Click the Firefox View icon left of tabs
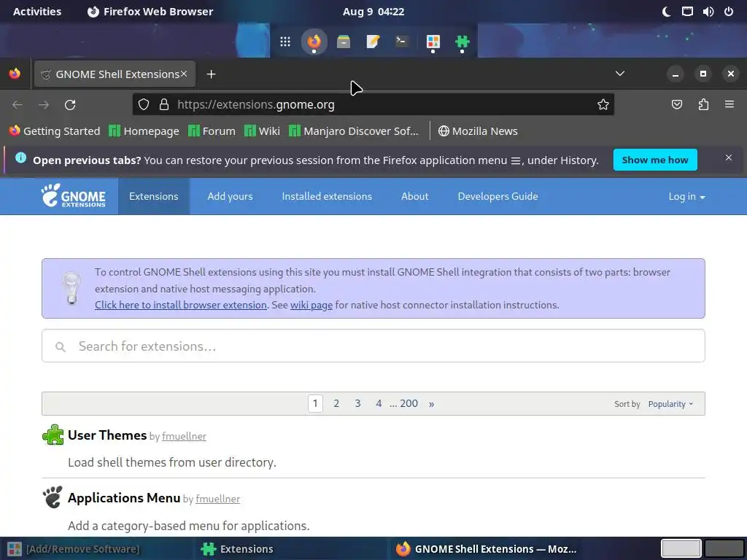This screenshot has width=747, height=560. coord(15,74)
